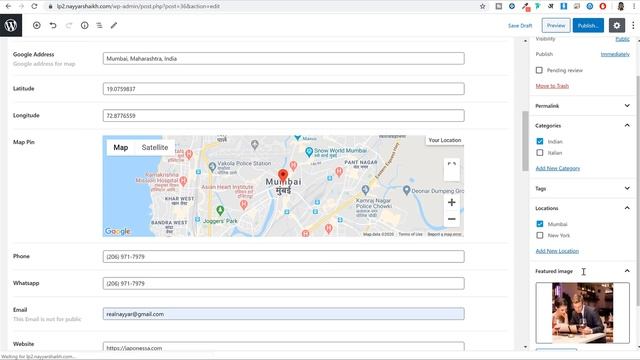The height and width of the screenshot is (360, 640).
Task: Click Joggers' Park green marker
Action: coord(220,211)
